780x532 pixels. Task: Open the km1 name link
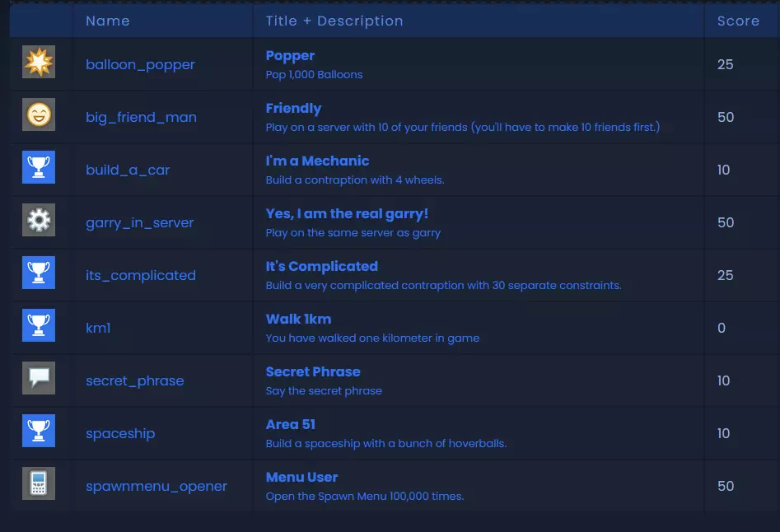click(x=98, y=328)
